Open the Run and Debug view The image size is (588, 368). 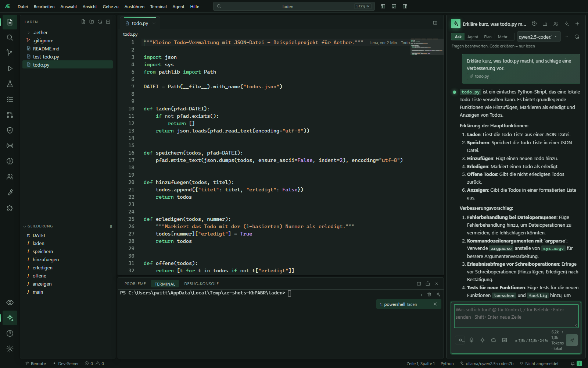click(10, 68)
